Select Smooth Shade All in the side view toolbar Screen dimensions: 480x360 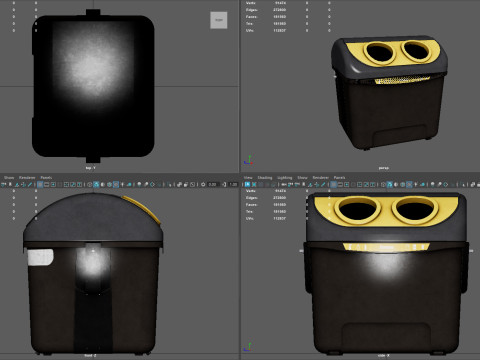click(390, 184)
